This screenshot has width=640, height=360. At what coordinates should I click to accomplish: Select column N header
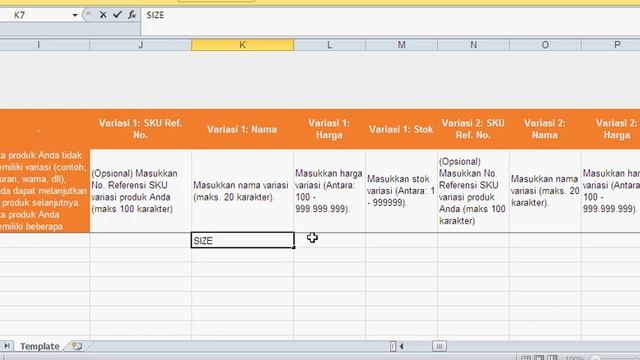[x=473, y=45]
